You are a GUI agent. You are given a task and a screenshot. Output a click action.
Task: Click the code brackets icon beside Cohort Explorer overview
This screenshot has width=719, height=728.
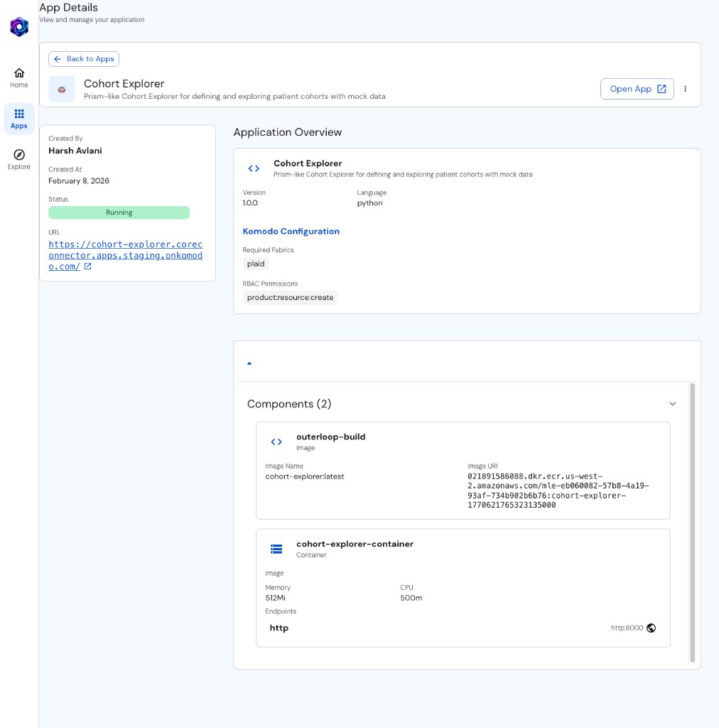pos(254,168)
